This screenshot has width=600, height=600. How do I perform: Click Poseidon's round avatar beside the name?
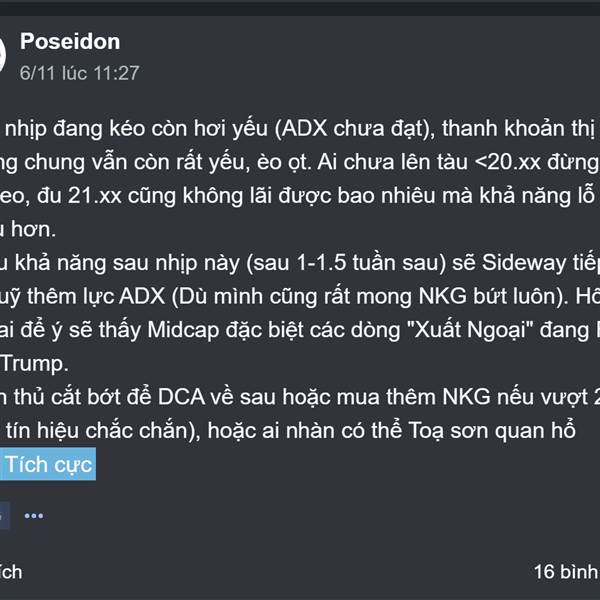3,55
